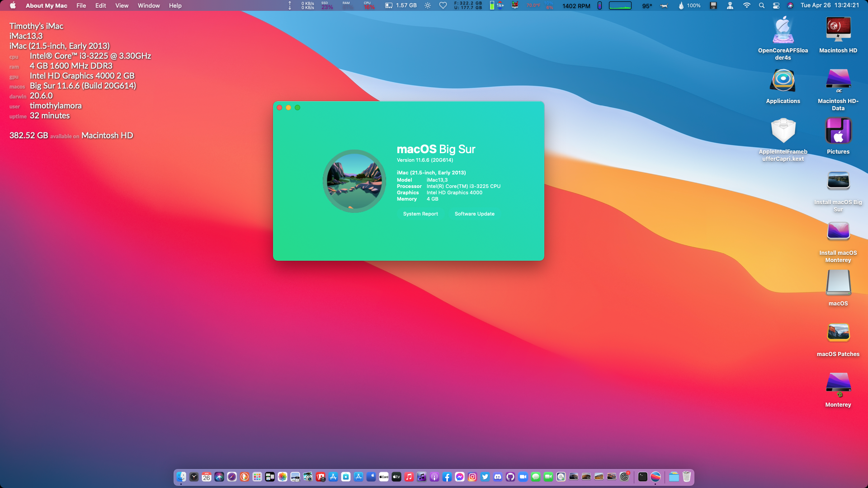Click the System Report button
This screenshot has width=868, height=488.
coord(420,214)
